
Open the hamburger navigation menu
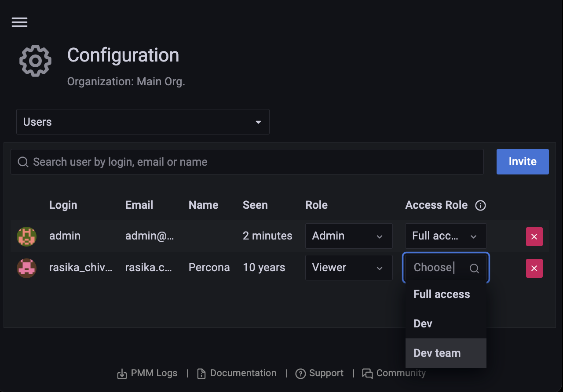[x=20, y=22]
